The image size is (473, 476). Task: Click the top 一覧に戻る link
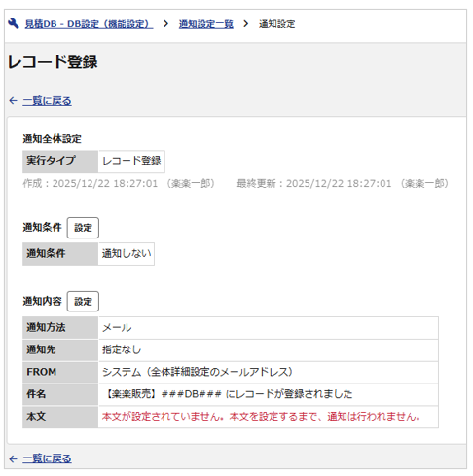(47, 101)
